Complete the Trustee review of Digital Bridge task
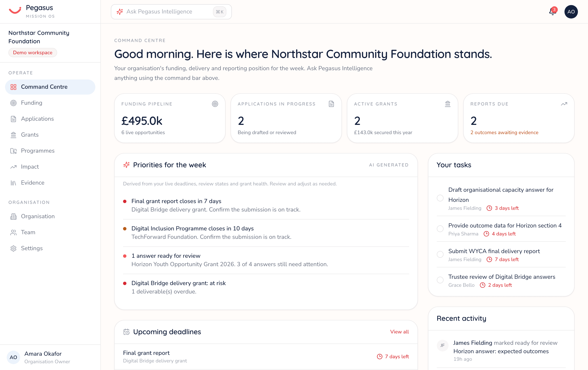 coord(440,280)
